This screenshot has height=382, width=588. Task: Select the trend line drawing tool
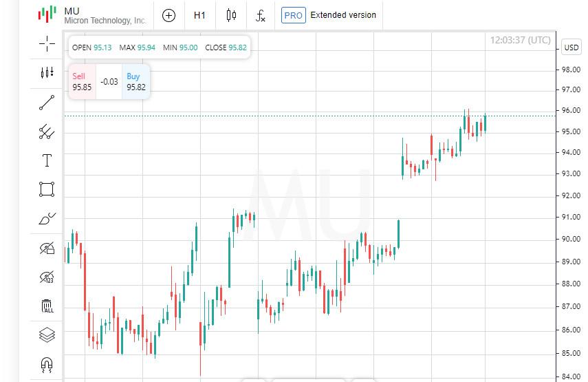pyautogui.click(x=47, y=103)
